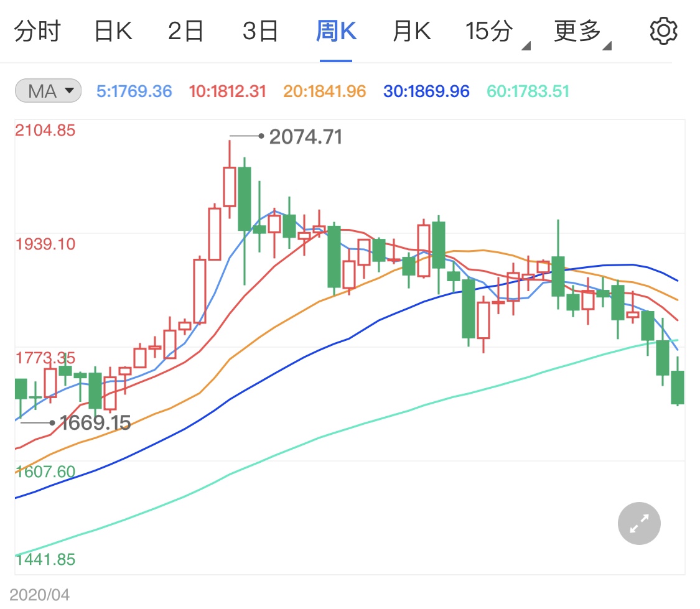Click the 1669.15 low price marker
This screenshot has width=700, height=609.
(95, 422)
